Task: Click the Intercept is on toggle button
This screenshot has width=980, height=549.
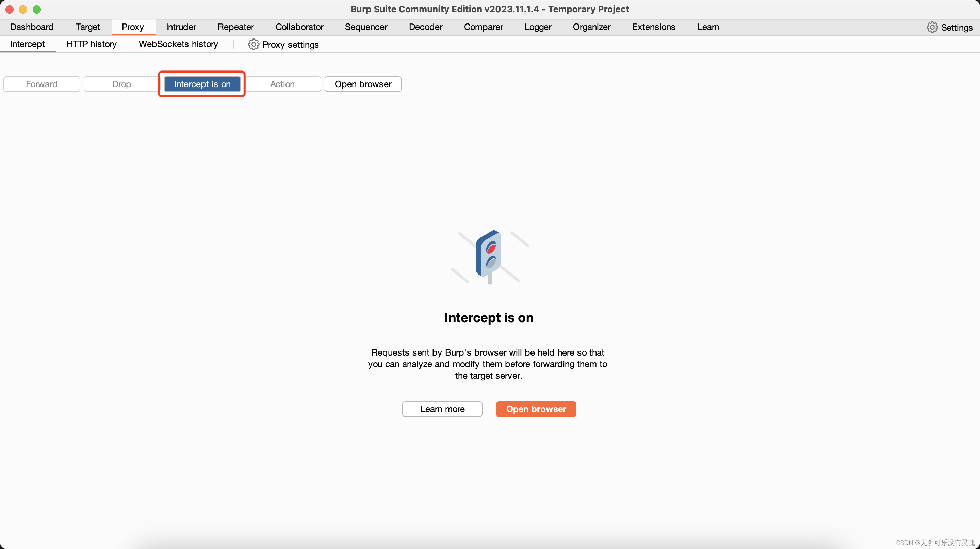Action: point(202,83)
